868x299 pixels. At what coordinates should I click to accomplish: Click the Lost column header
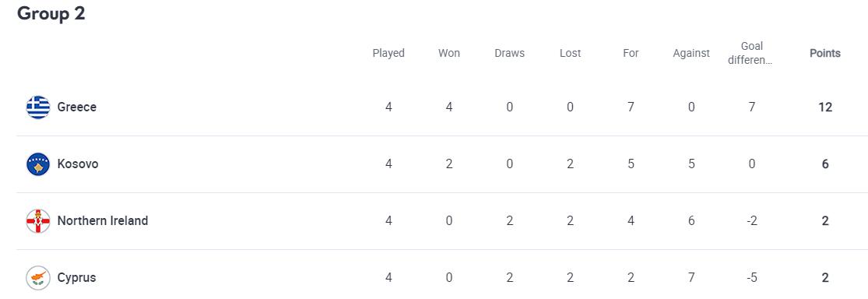coord(570,53)
